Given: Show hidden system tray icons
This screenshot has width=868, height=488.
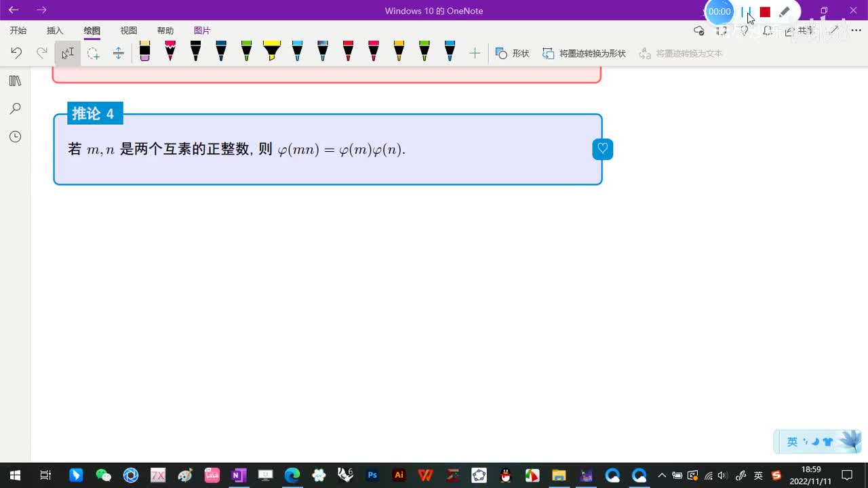Looking at the screenshot, I should coord(662,475).
